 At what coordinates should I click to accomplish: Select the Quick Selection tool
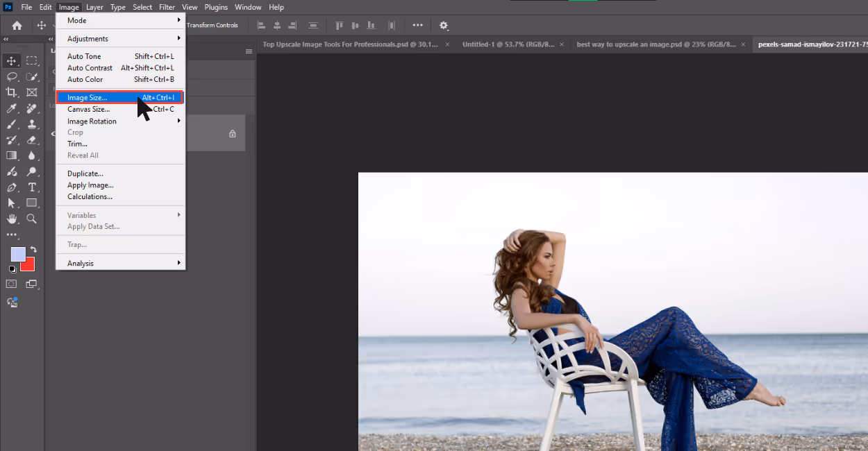(x=32, y=76)
